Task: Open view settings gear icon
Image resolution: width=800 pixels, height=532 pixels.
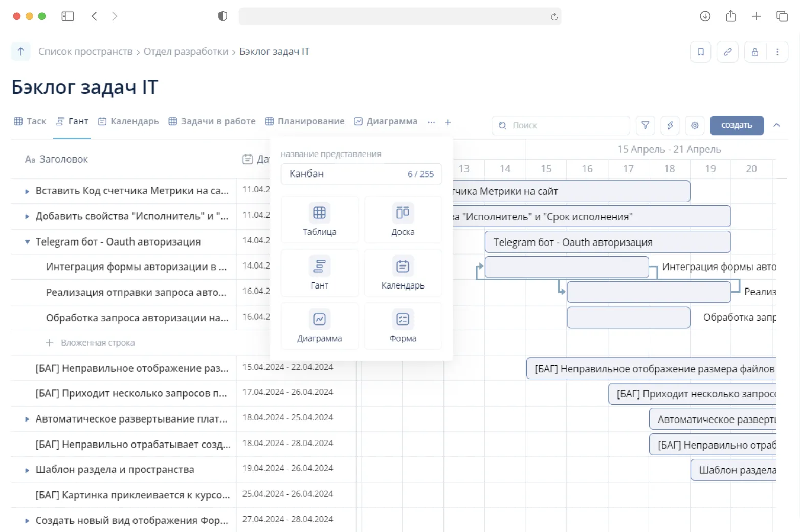Action: [x=695, y=125]
